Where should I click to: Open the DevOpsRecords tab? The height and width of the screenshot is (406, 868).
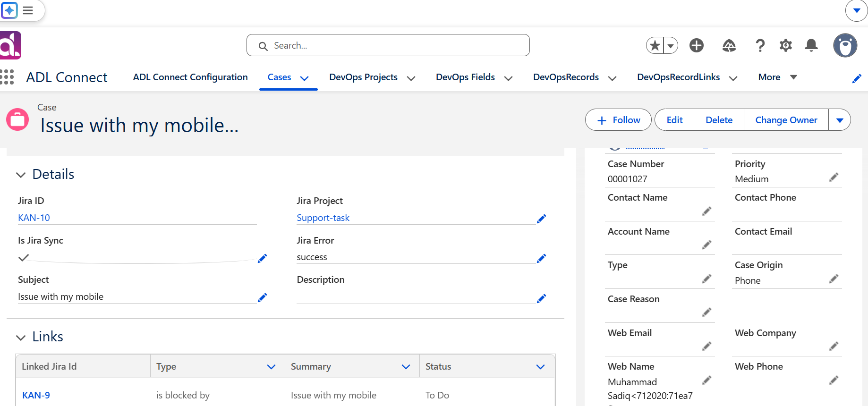(566, 77)
